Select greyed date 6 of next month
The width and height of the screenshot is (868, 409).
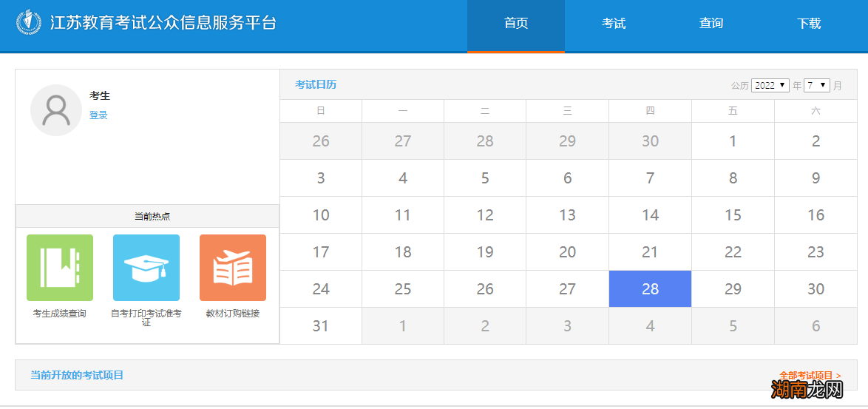(x=816, y=326)
